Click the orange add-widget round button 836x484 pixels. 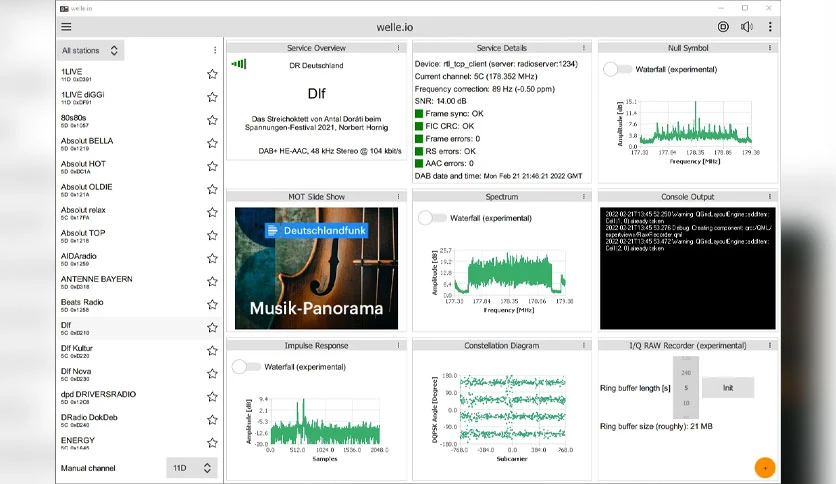[765, 468]
